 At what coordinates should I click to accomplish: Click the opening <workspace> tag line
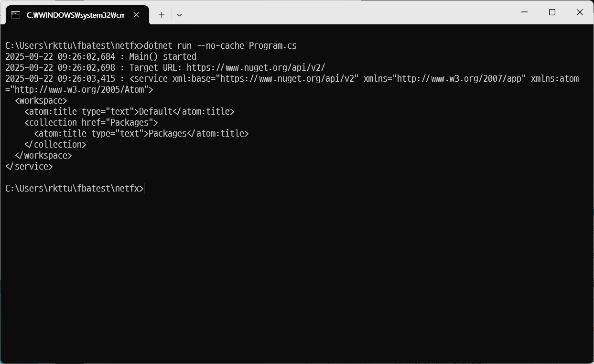[x=41, y=101]
